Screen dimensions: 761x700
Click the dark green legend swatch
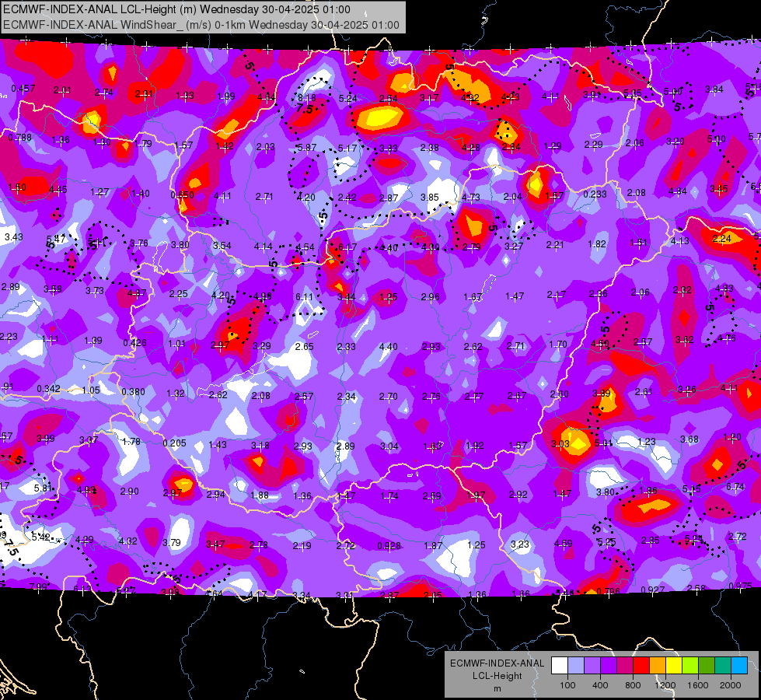click(706, 666)
